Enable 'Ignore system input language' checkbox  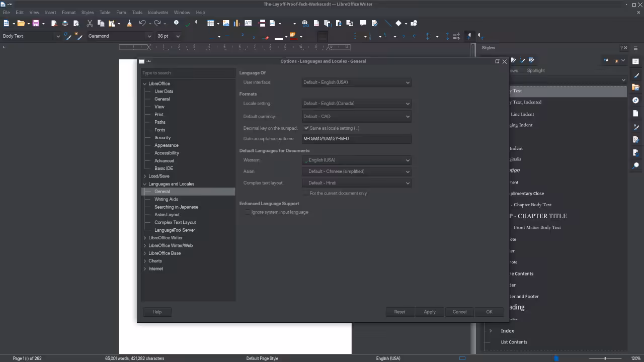[247, 212]
